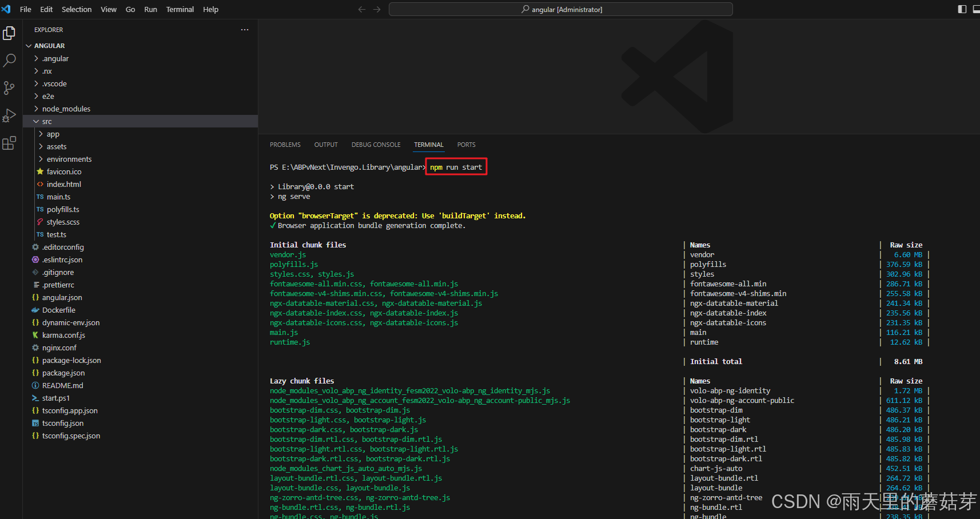
Task: Open the Search view icon
Action: [x=9, y=61]
